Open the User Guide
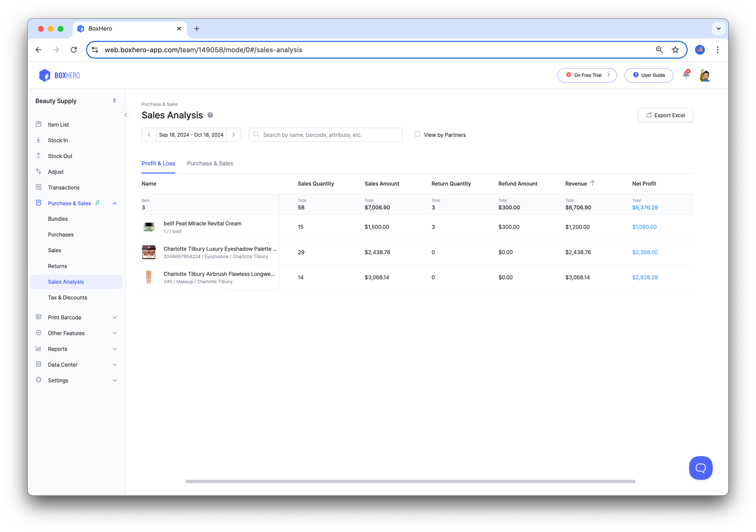This screenshot has height=532, width=756. pyautogui.click(x=649, y=75)
